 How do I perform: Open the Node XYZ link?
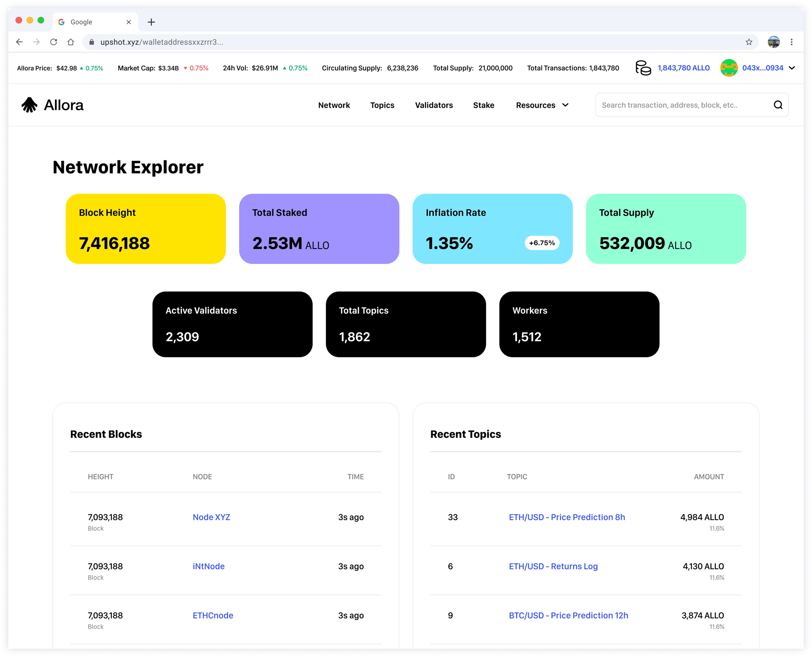point(211,517)
